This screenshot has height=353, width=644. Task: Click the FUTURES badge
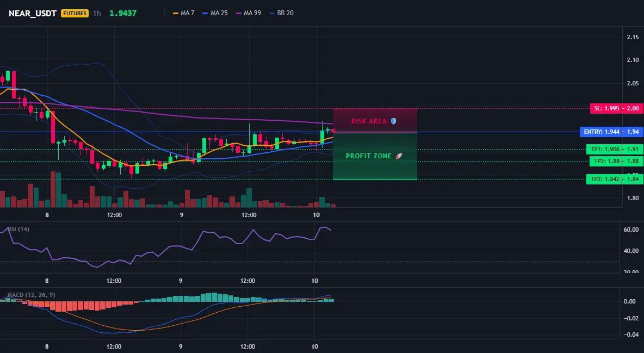point(75,13)
